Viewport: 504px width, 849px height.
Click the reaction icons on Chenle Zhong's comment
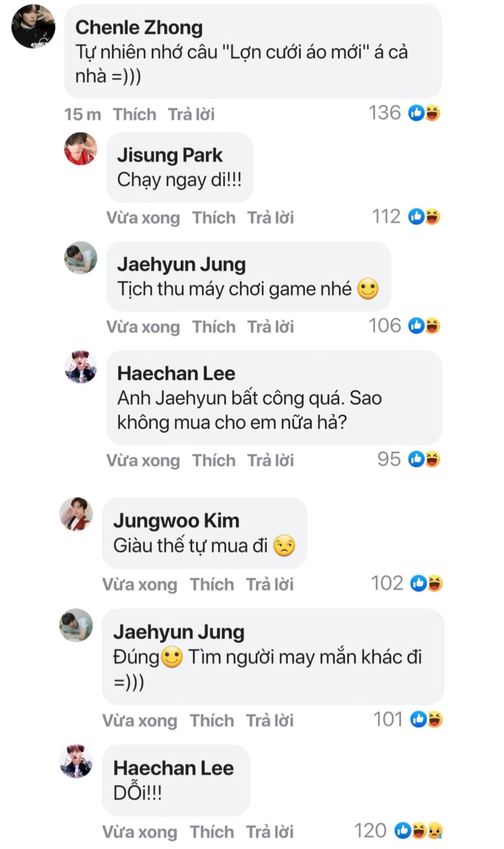424,113
